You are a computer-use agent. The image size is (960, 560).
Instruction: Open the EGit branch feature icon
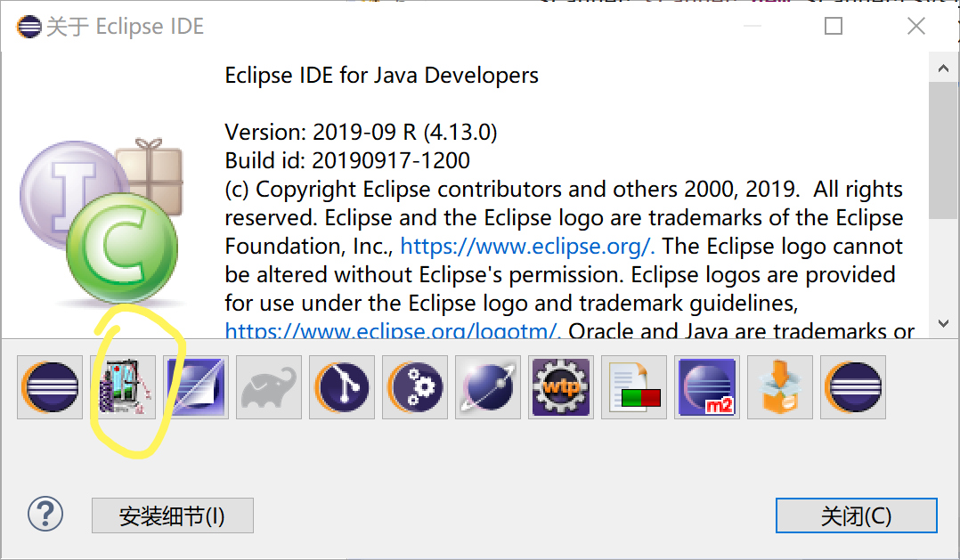[x=341, y=387]
